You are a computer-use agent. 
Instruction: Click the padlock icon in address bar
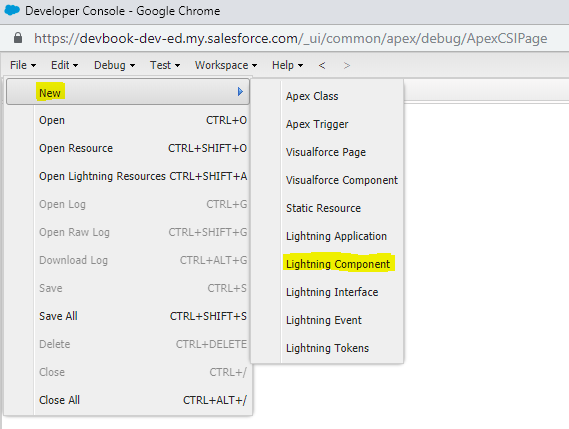coord(17,37)
